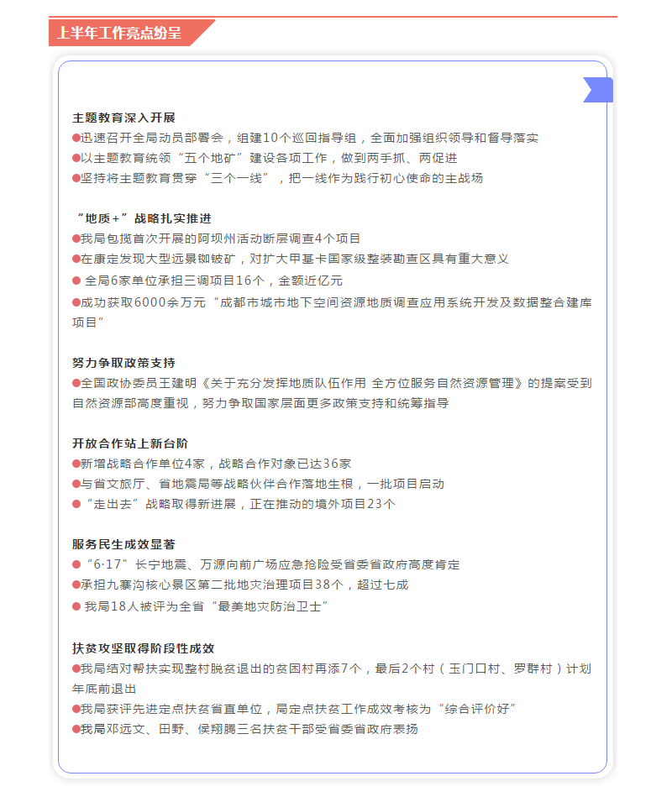Select the line 新增战略合作单位4家
672x797 pixels.
coord(212,464)
